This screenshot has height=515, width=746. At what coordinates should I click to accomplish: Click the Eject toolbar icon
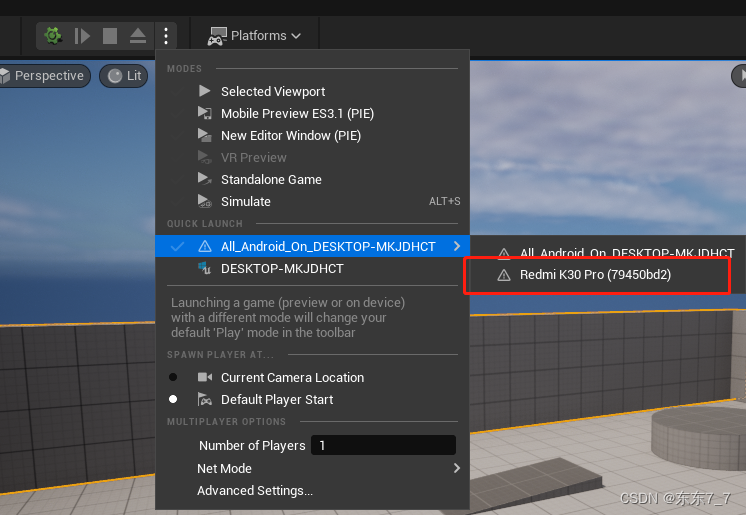[138, 36]
